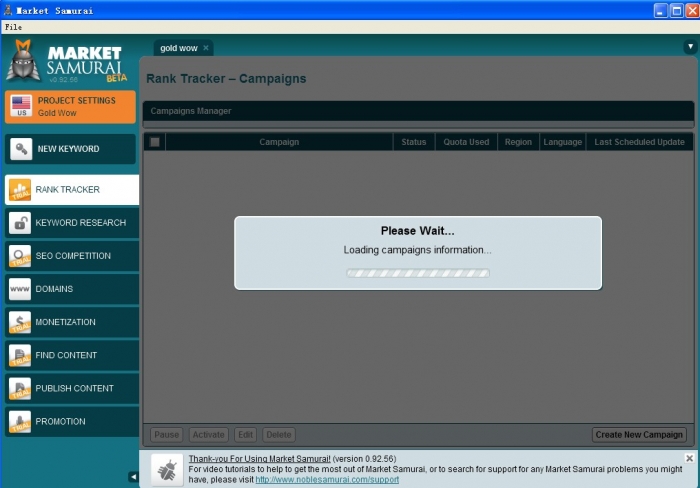The image size is (700, 488).
Task: Open the Promotion label in the sidebar
Action: [60, 421]
